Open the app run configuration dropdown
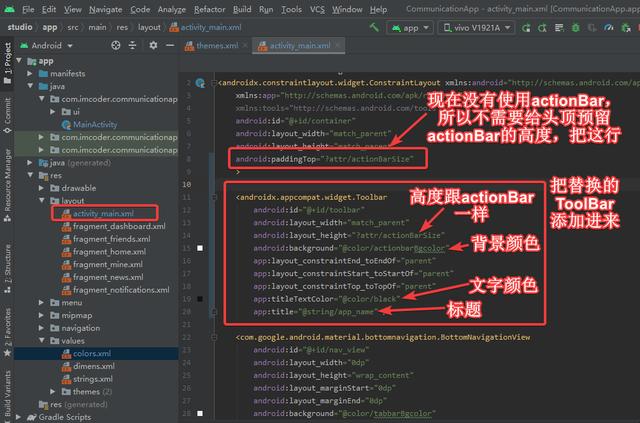 [x=410, y=28]
